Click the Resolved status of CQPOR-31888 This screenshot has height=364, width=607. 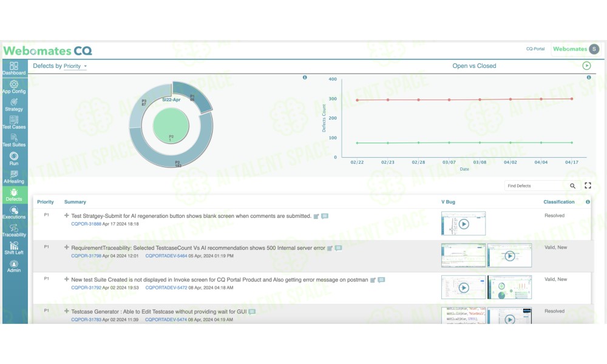pos(554,216)
